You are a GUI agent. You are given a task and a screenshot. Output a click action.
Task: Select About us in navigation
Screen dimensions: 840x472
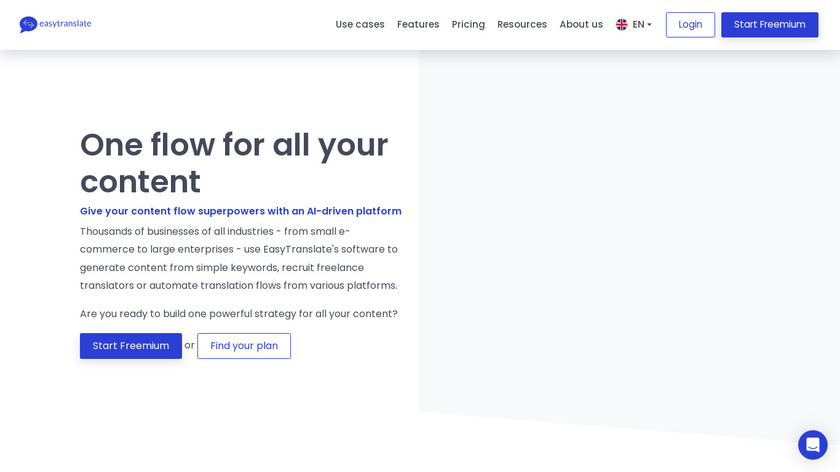[x=581, y=25]
